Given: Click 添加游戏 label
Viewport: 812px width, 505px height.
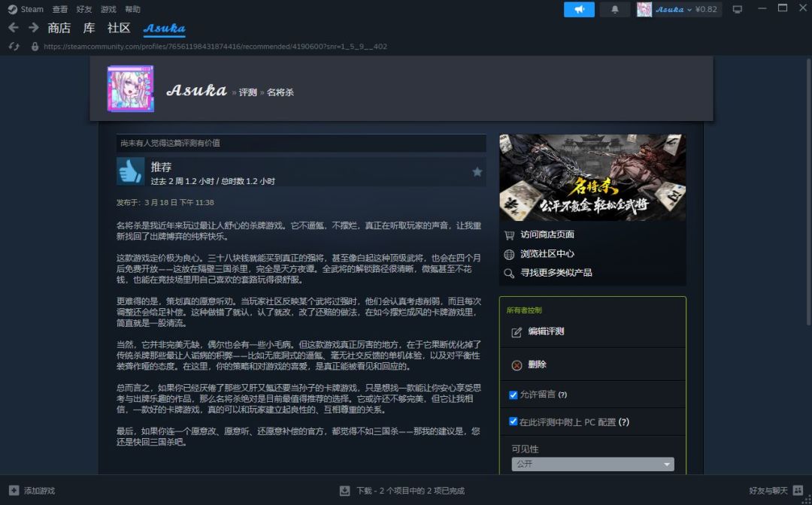Looking at the screenshot, I should 39,491.
